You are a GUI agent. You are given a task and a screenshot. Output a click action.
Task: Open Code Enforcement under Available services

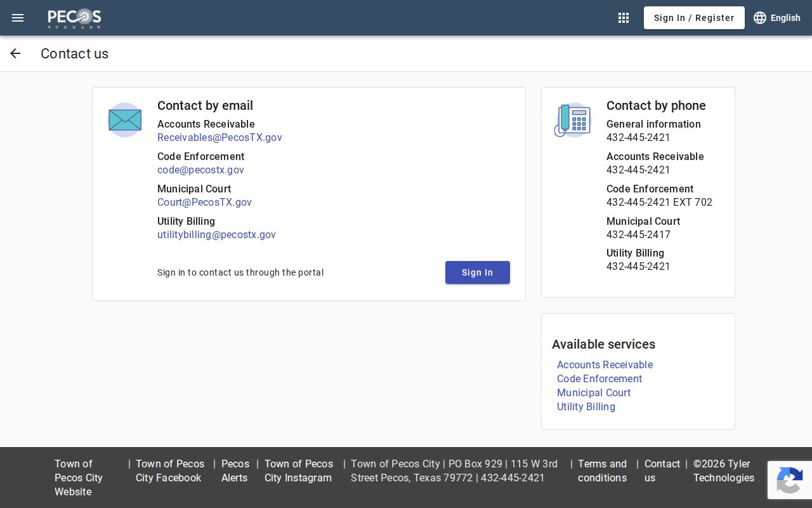[599, 378]
